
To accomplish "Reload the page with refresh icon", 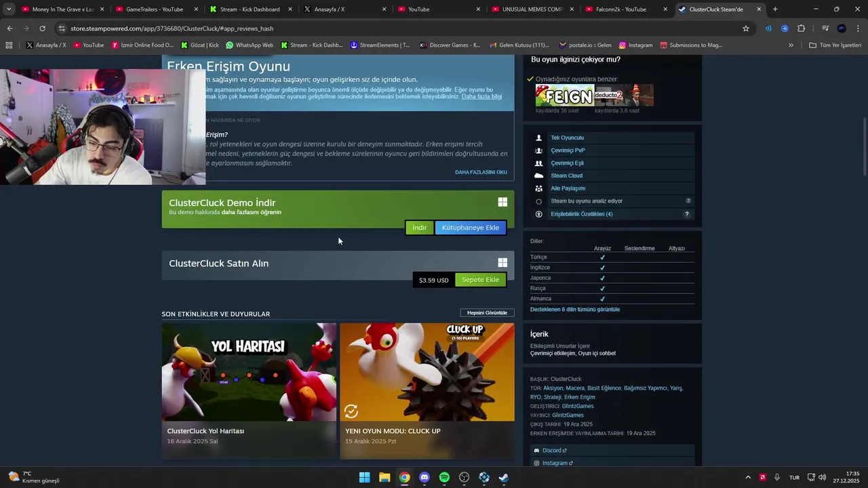I will tap(42, 28).
